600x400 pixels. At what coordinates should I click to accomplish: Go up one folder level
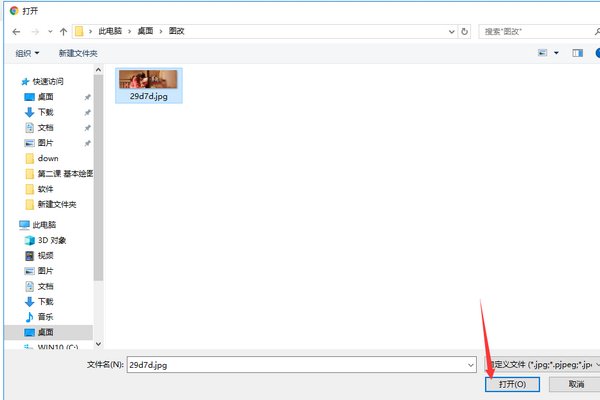pyautogui.click(x=64, y=31)
